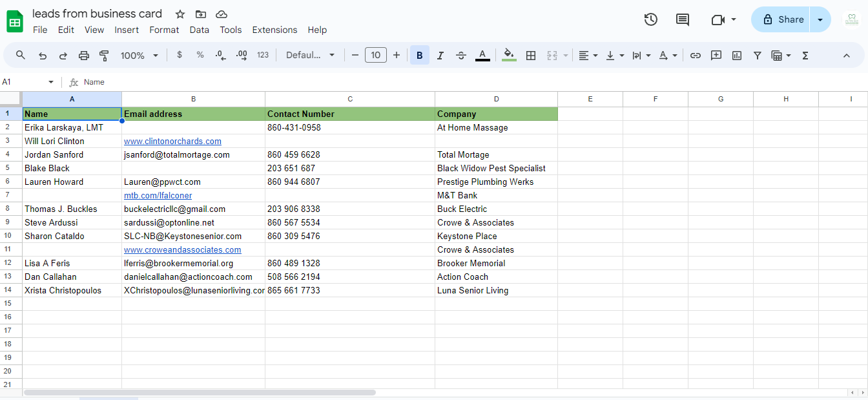Create a filter with funnel icon
The image size is (868, 400).
[x=758, y=56]
